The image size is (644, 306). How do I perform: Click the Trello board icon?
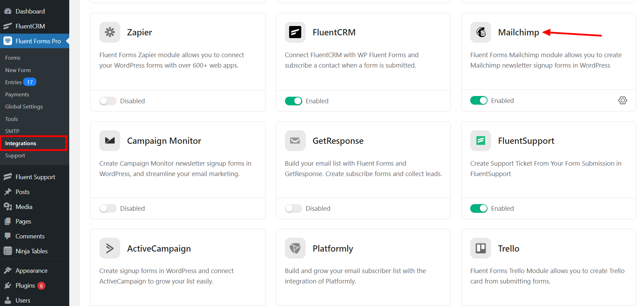(481, 248)
